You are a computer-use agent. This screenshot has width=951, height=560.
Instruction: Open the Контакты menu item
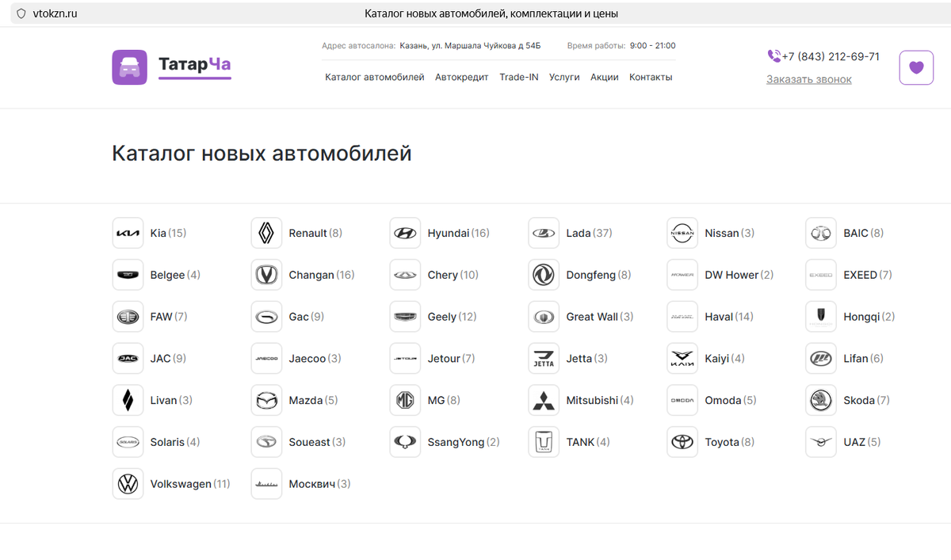click(651, 77)
